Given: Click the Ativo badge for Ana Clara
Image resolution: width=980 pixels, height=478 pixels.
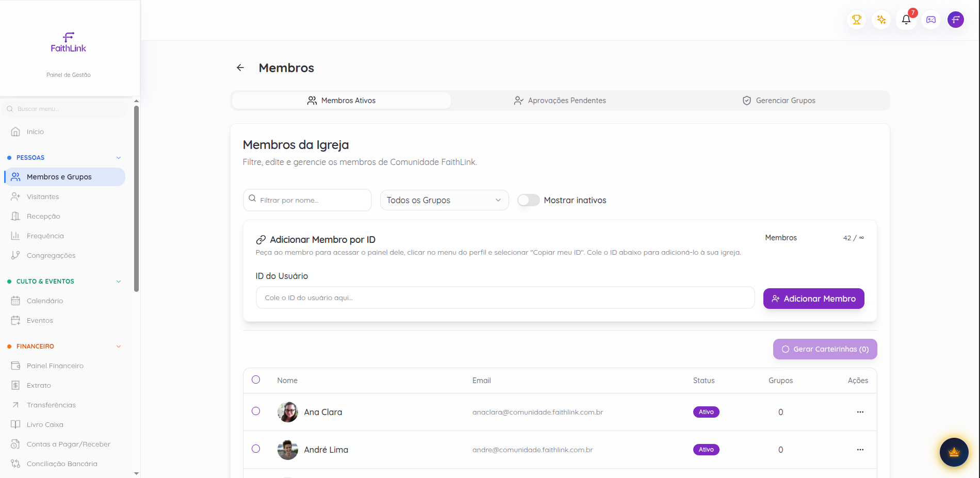Looking at the screenshot, I should coord(706,412).
